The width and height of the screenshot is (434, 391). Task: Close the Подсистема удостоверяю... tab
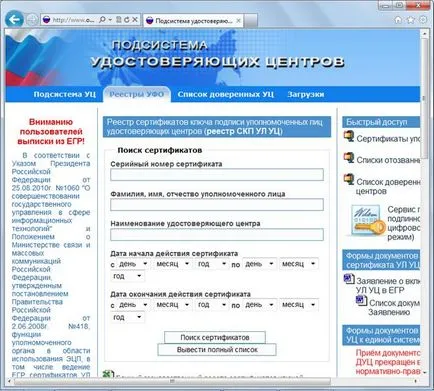pyautogui.click(x=238, y=21)
